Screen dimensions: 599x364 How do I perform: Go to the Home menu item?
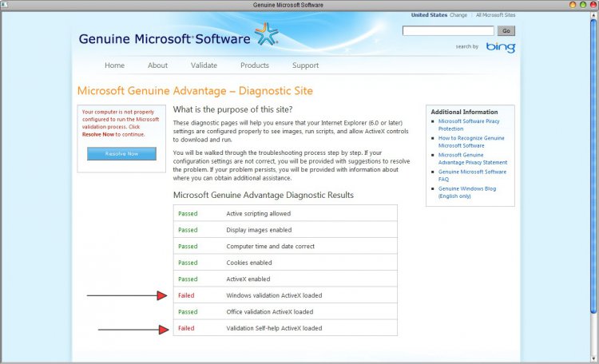(114, 65)
